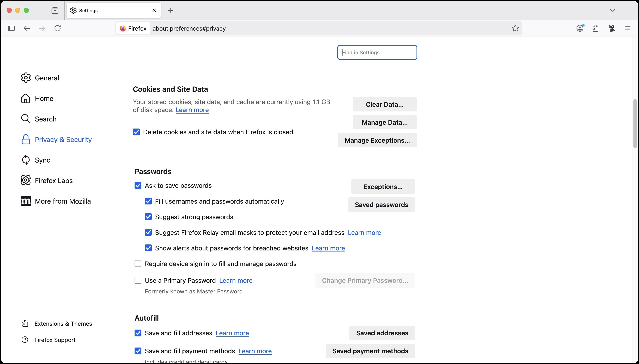Toggle Show alerts about breached websites

[148, 248]
